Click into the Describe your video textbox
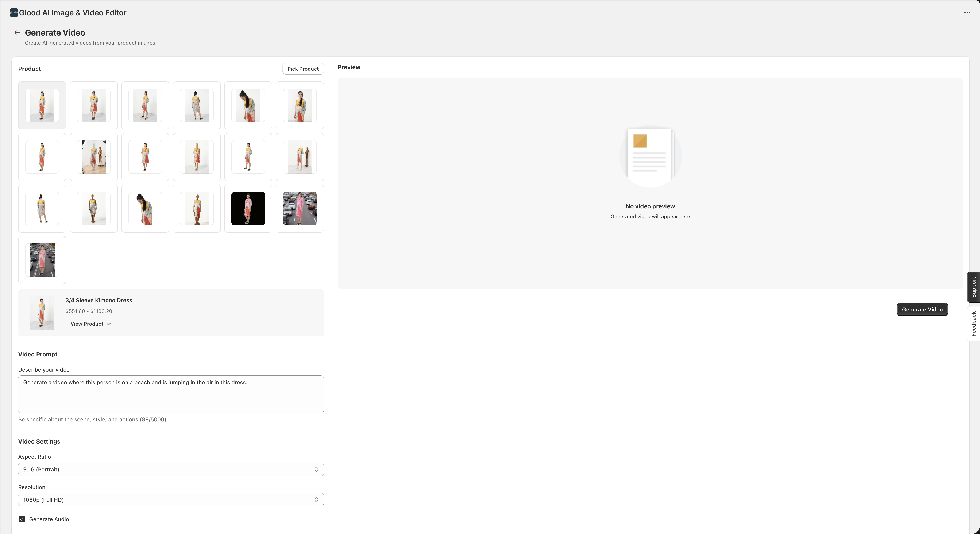 [x=171, y=394]
